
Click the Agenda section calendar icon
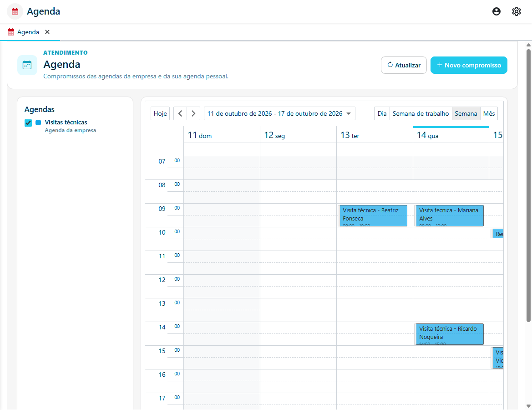(27, 65)
